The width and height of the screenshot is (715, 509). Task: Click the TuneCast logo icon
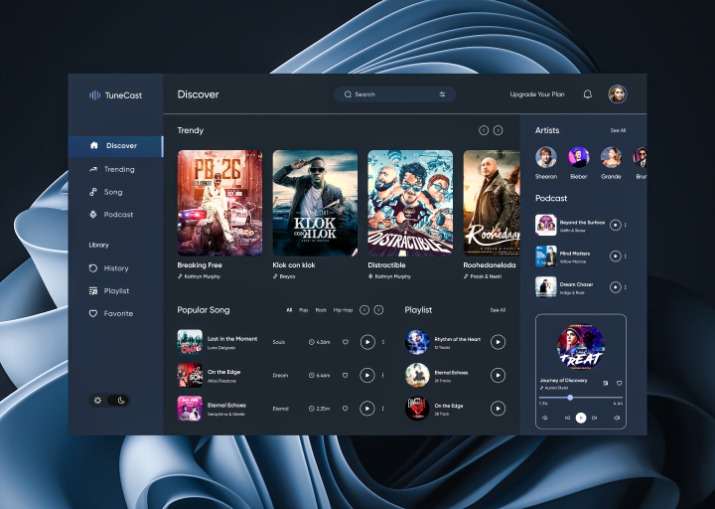95,95
